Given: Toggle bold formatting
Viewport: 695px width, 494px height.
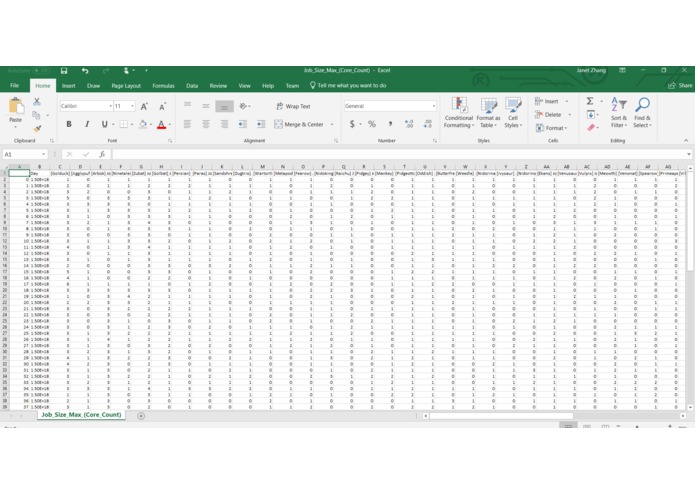Looking at the screenshot, I should [x=69, y=124].
